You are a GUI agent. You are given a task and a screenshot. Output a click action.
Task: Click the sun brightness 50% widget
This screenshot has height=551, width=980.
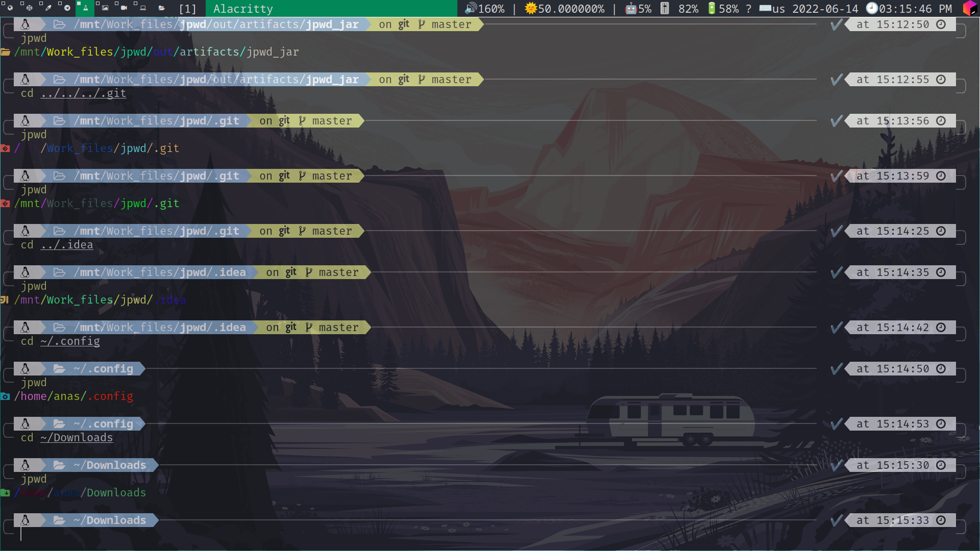(564, 9)
